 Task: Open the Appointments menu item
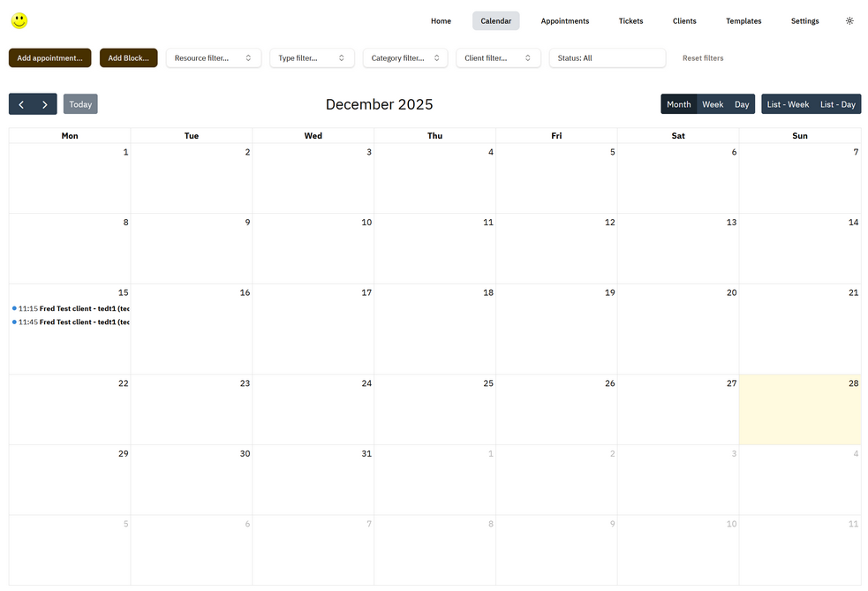[564, 21]
